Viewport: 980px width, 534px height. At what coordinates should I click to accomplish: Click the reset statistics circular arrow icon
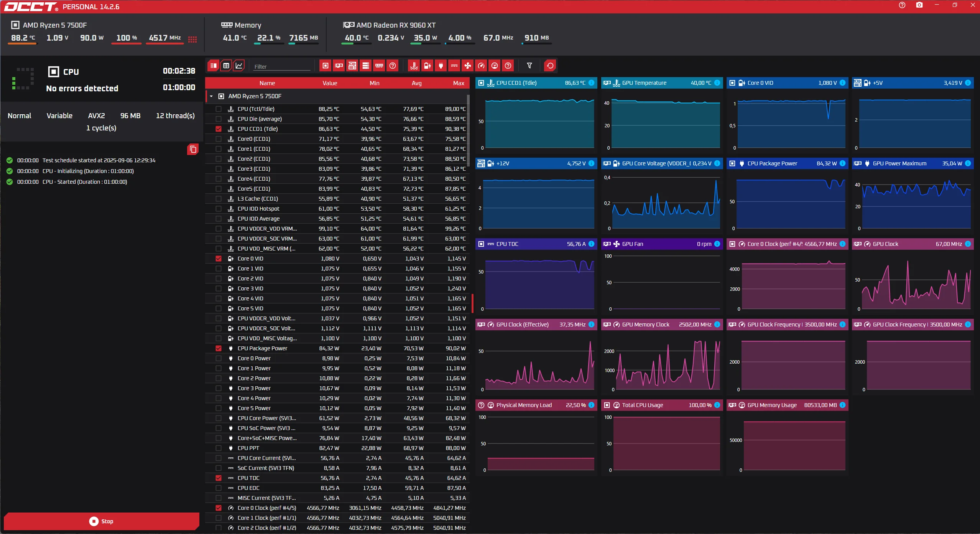(550, 66)
